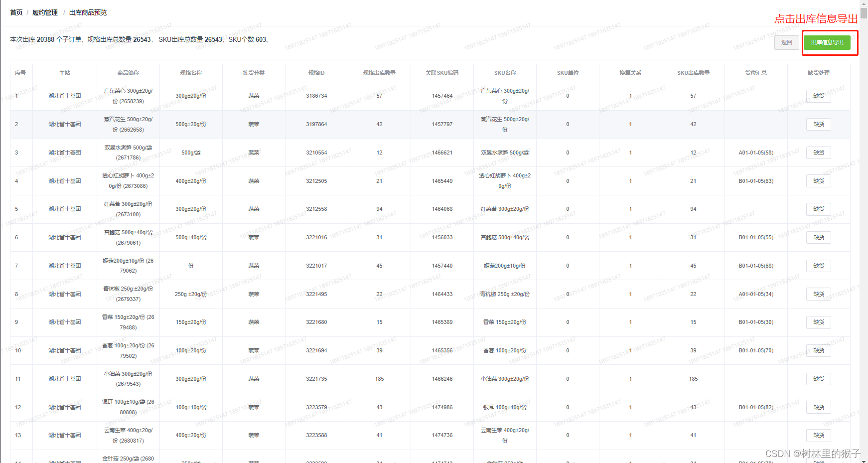Click the vertical page scrollbar thumb
The width and height of the screenshot is (868, 463).
pos(864,13)
